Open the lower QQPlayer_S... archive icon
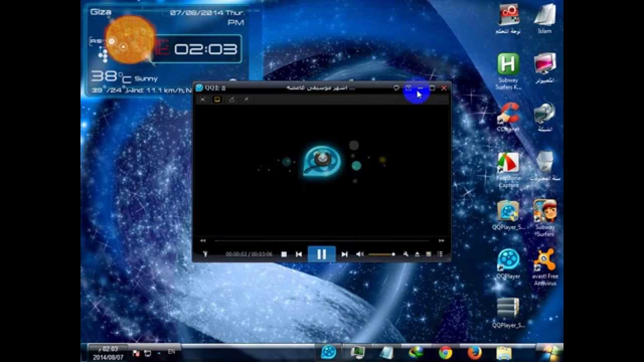Viewport: 644px width, 362px height. (508, 313)
